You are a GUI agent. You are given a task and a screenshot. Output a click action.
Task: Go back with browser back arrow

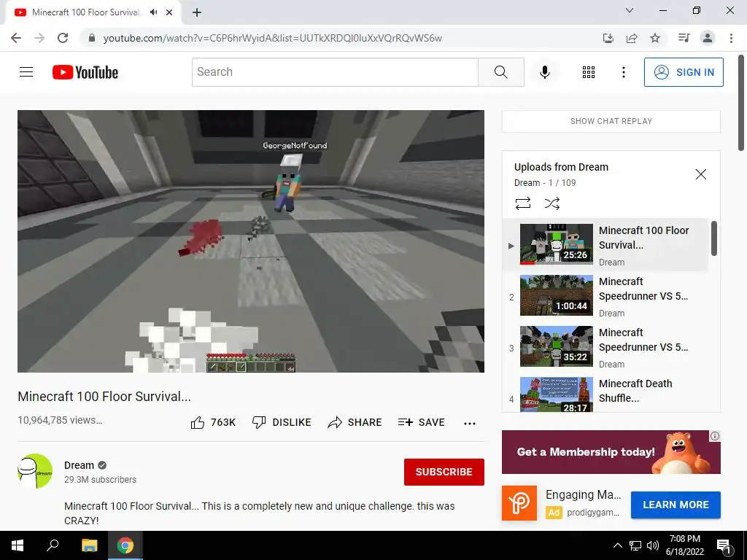click(16, 38)
